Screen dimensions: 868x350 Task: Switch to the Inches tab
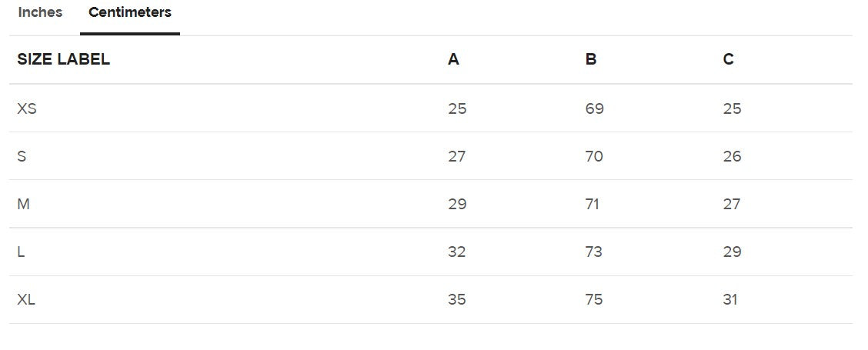pyautogui.click(x=40, y=13)
